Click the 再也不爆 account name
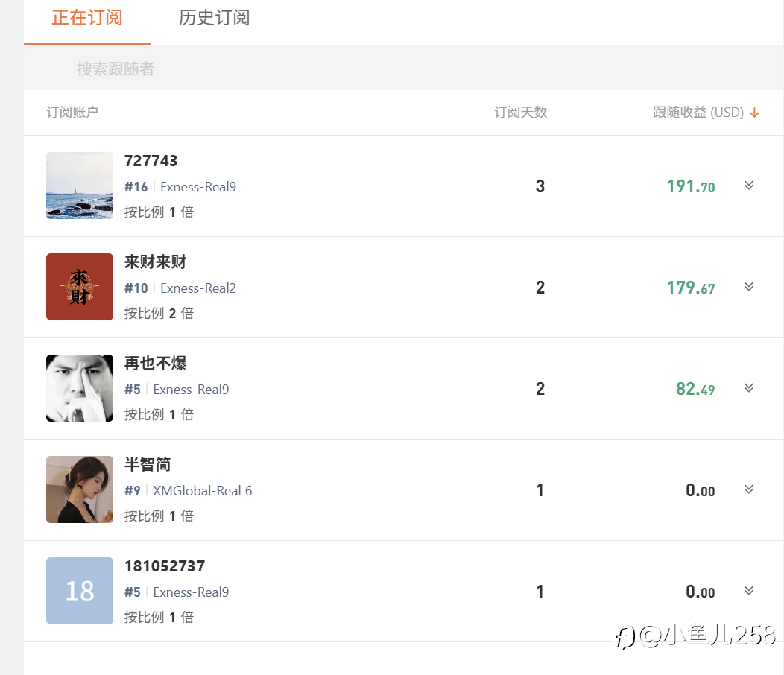 155,364
